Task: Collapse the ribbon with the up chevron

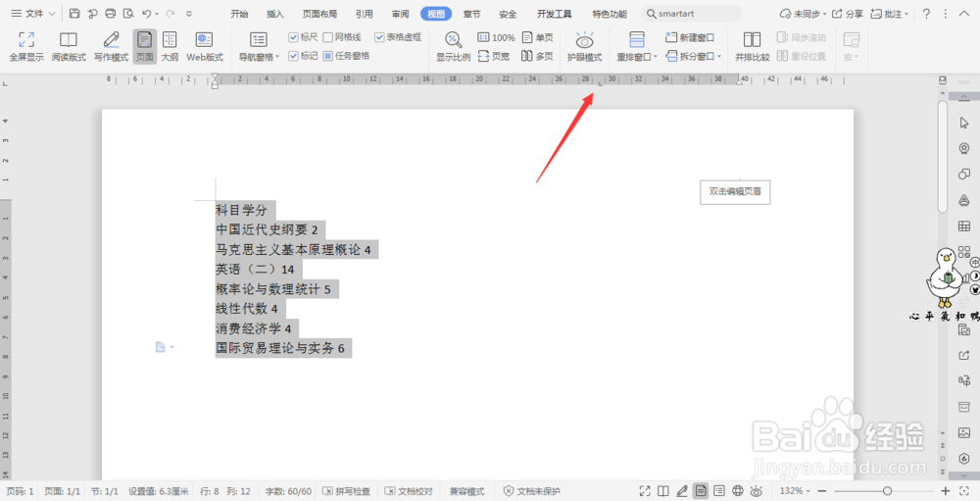Action: [x=964, y=13]
